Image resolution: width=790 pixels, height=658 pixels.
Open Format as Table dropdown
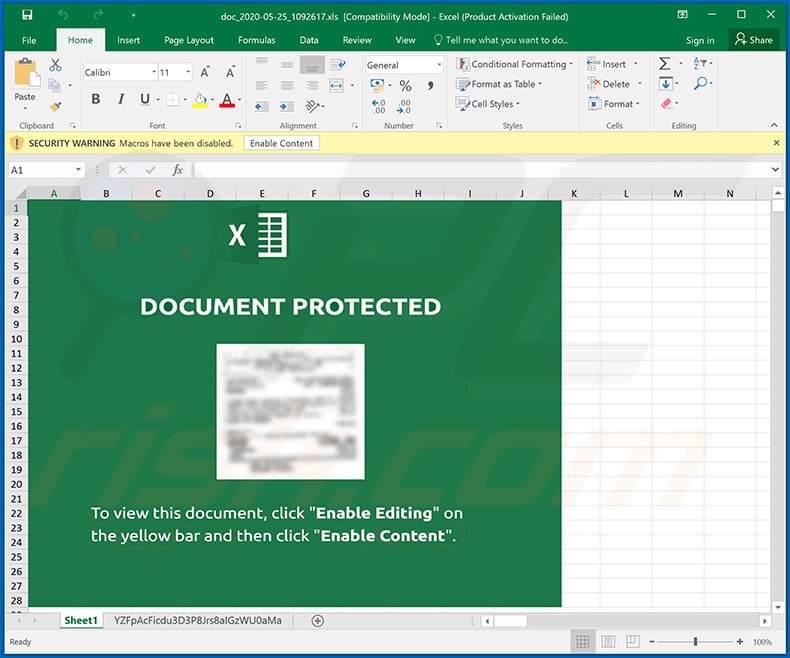coord(499,84)
